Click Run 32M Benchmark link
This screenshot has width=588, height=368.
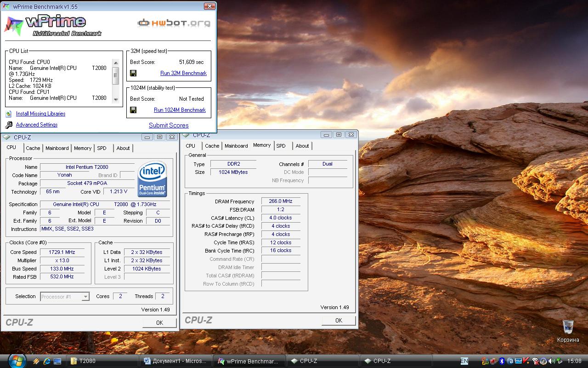[x=183, y=73]
